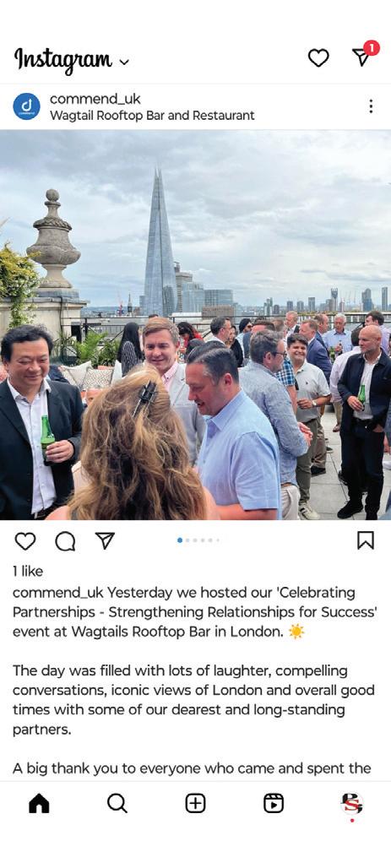Screen dimensions: 391x868
Task: Open own profile avatar in bottom bar
Action: tap(351, 804)
